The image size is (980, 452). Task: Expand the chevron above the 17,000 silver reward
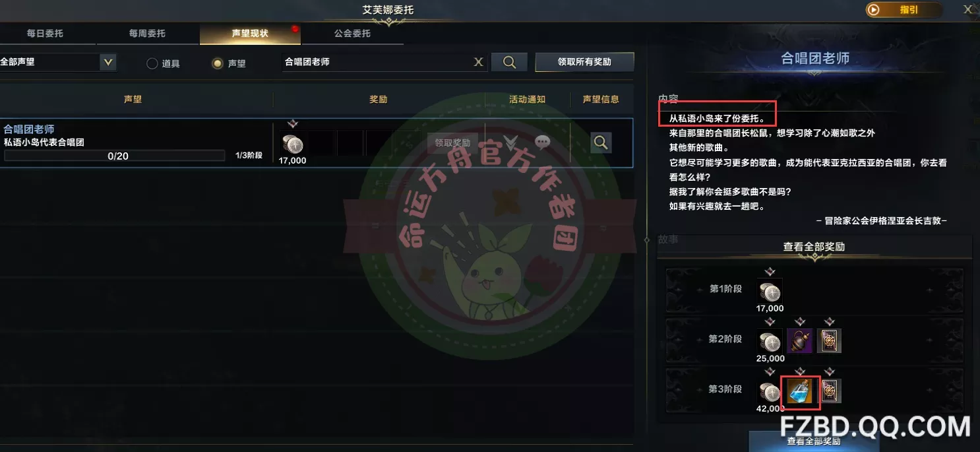coord(293,123)
